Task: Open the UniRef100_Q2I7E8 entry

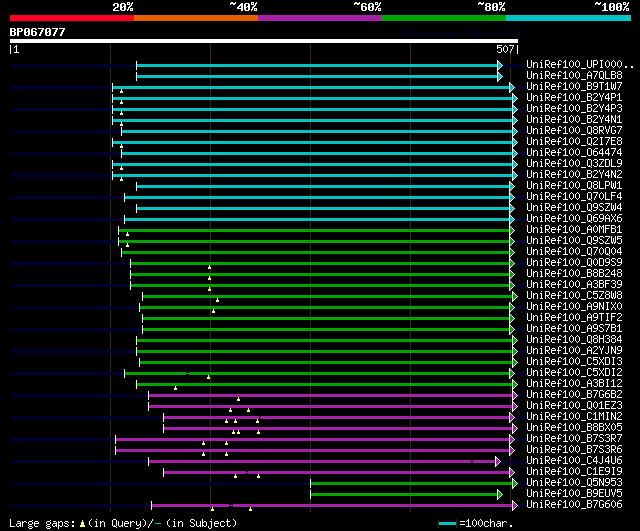Action: pos(574,142)
